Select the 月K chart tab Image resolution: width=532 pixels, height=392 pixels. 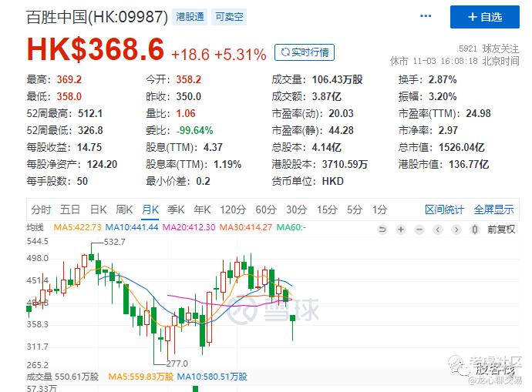(150, 209)
